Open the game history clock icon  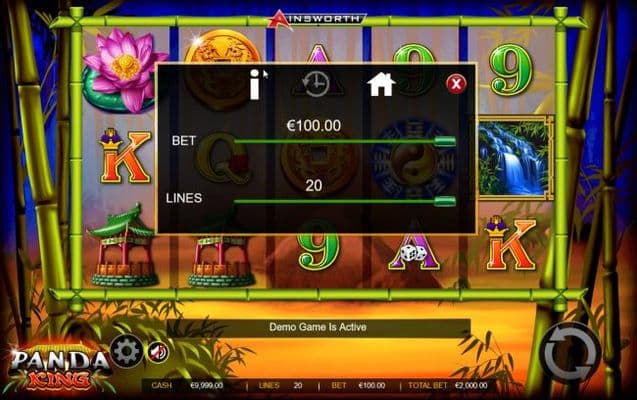(318, 84)
